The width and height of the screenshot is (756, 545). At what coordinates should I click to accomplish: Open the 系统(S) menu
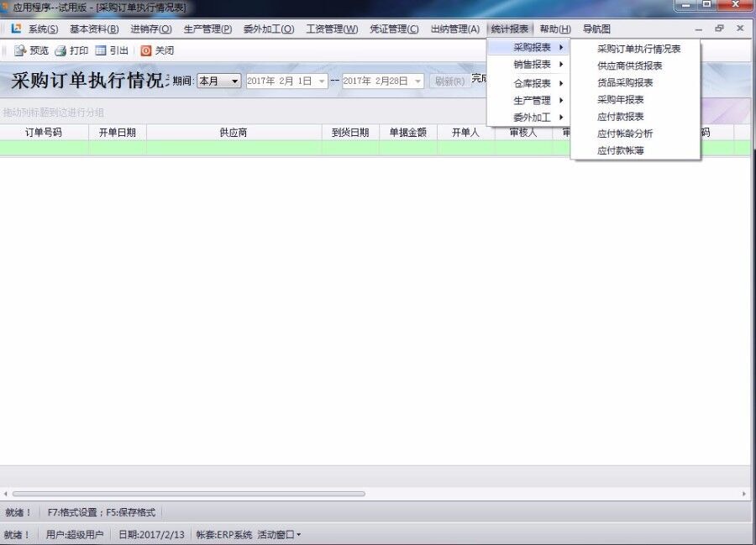(x=43, y=29)
